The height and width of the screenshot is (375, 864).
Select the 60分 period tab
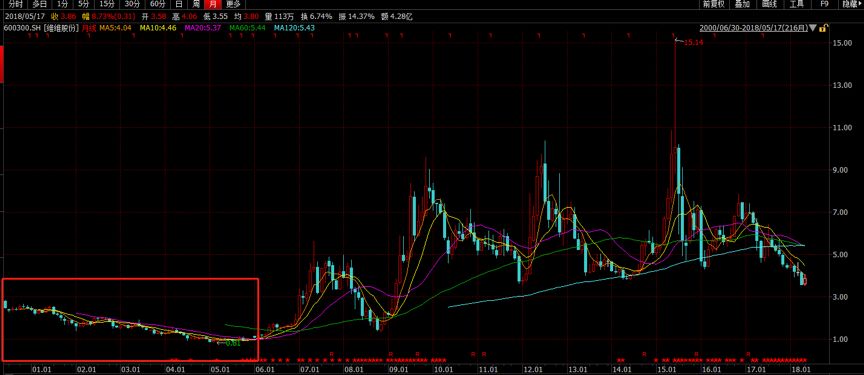coord(158,4)
